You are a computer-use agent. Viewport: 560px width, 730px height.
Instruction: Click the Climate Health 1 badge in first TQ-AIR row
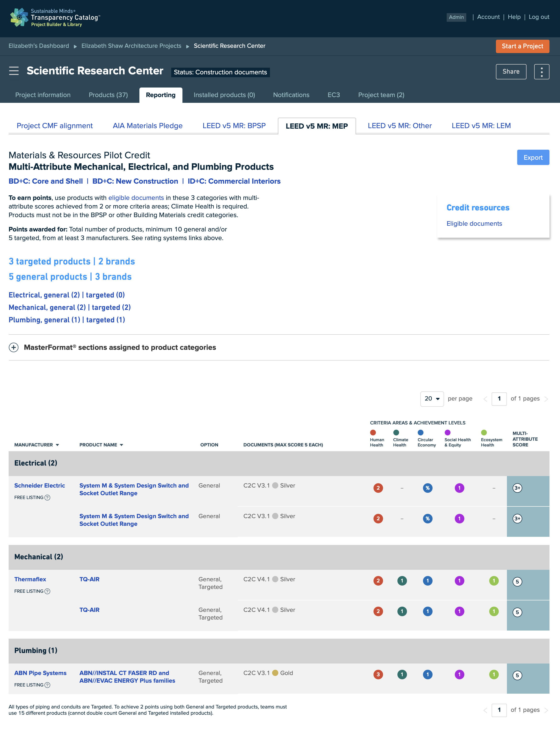pos(402,581)
